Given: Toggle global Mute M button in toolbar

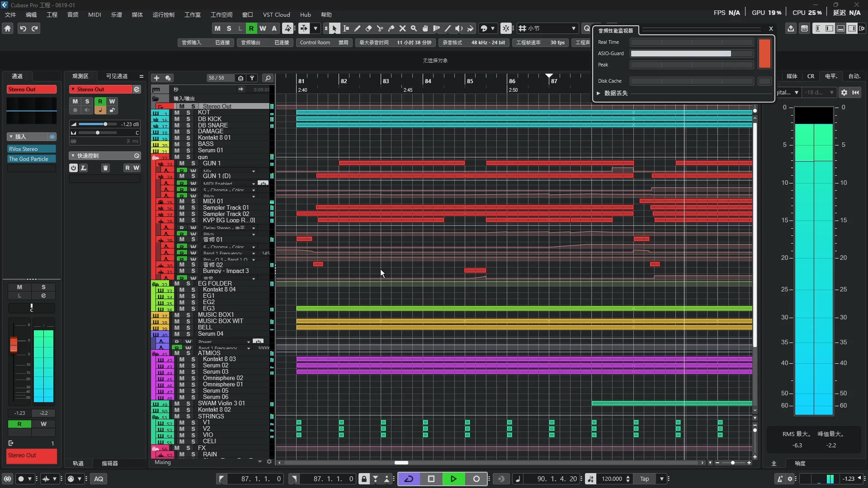Looking at the screenshot, I should click(217, 28).
